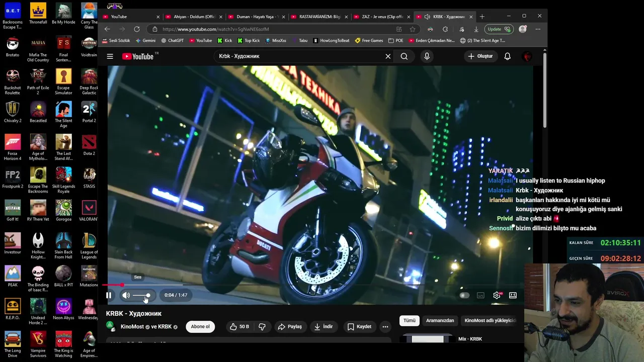The width and height of the screenshot is (644, 362).
Task: Open the player settings gear
Action: point(497,296)
